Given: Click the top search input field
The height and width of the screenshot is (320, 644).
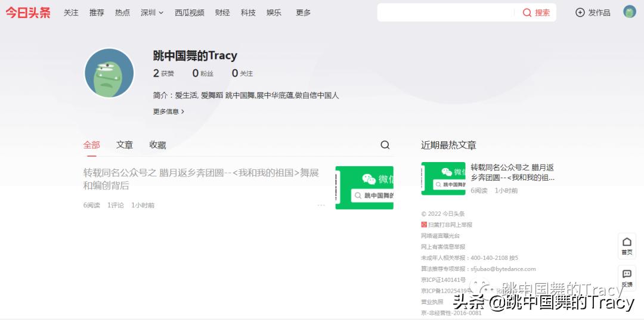Looking at the screenshot, I should click(x=446, y=13).
